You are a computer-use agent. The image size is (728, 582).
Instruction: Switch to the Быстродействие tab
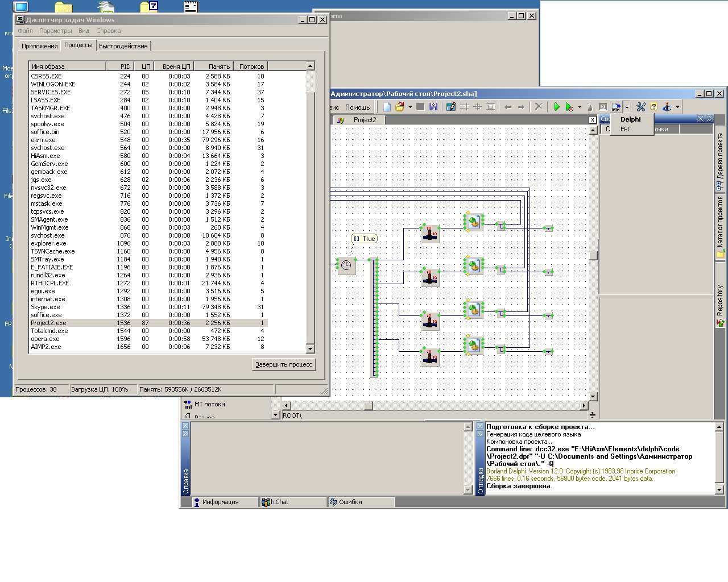(123, 46)
